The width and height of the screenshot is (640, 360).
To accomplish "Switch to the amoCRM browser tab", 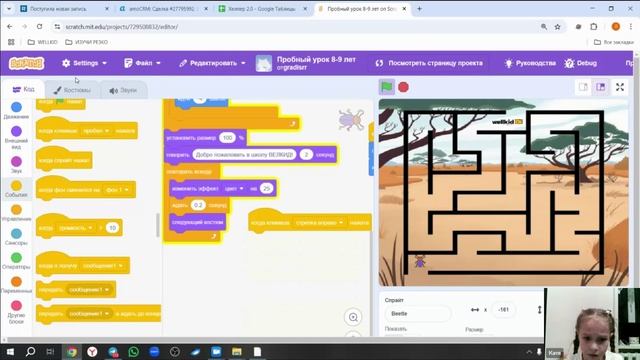I will (x=163, y=9).
